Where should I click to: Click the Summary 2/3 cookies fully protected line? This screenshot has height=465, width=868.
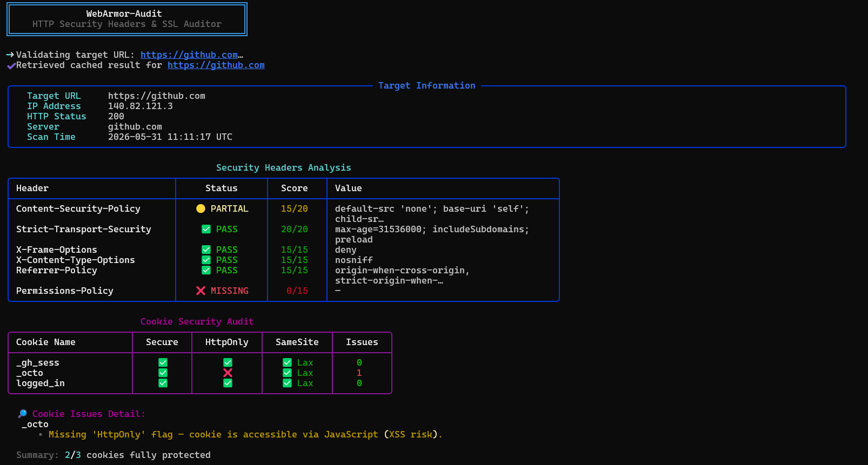[113, 455]
